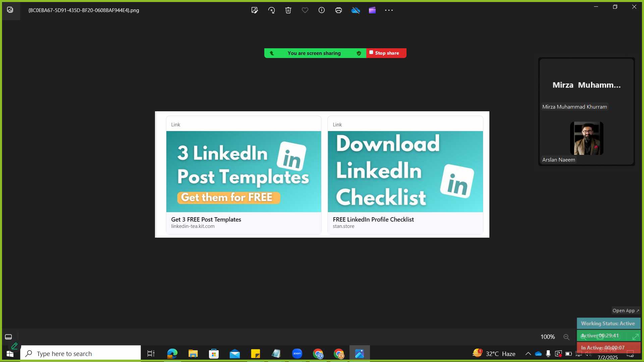The width and height of the screenshot is (644, 362).
Task: Expand hidden system tray icons chevron
Action: click(x=528, y=354)
